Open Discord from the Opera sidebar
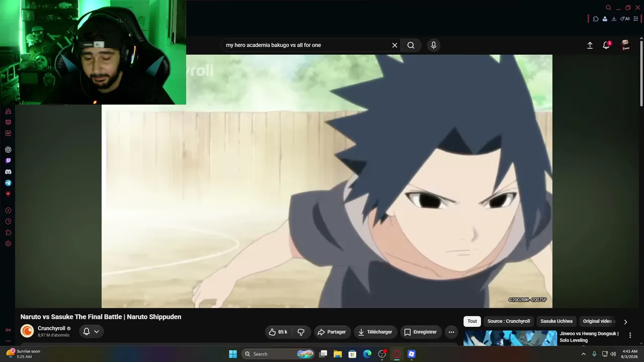This screenshot has width=644, height=362. coord(8,172)
